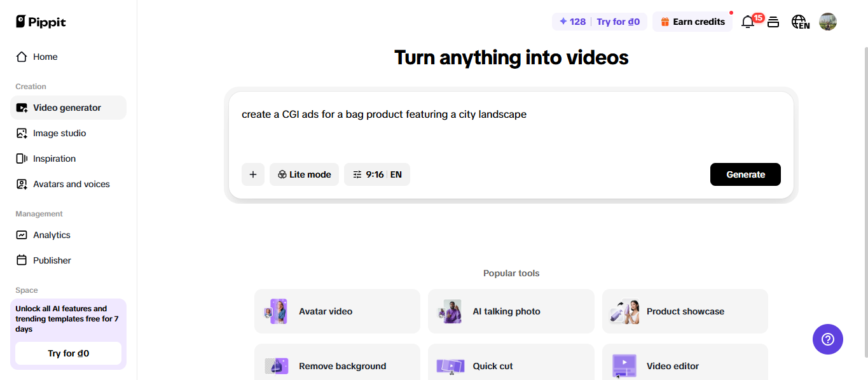Open the Analytics page

pos(52,234)
